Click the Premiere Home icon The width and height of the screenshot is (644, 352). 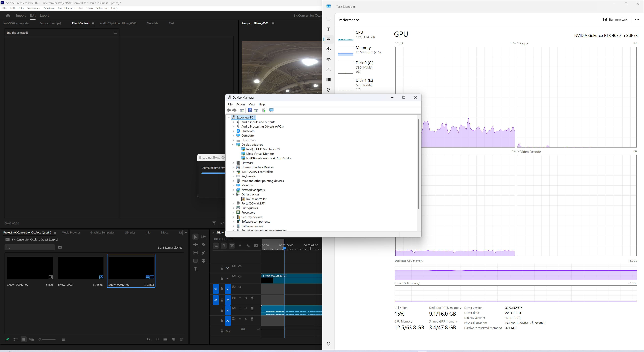pos(8,15)
